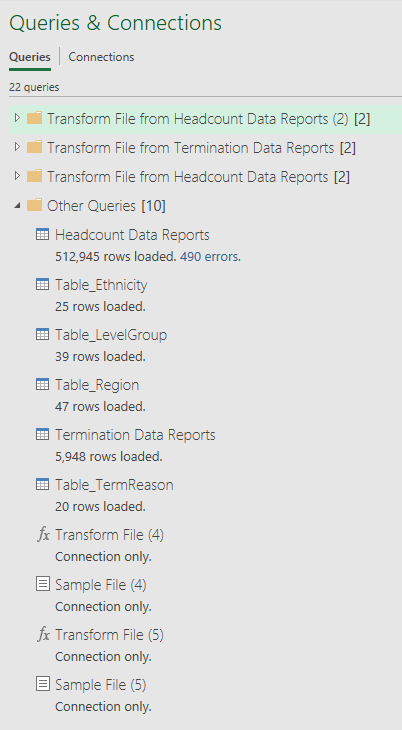Click the Table_LevelGroup table icon
Viewport: 402px width, 730px height.
(x=42, y=334)
